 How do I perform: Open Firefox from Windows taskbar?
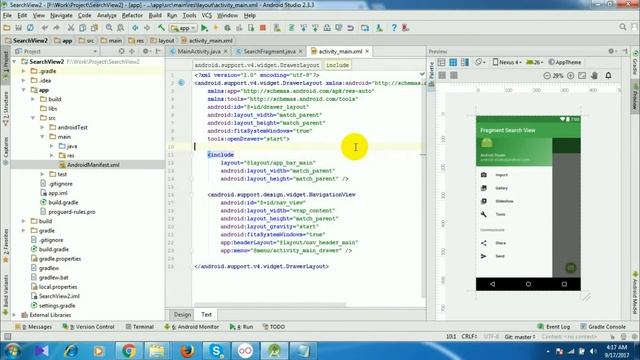click(x=187, y=351)
